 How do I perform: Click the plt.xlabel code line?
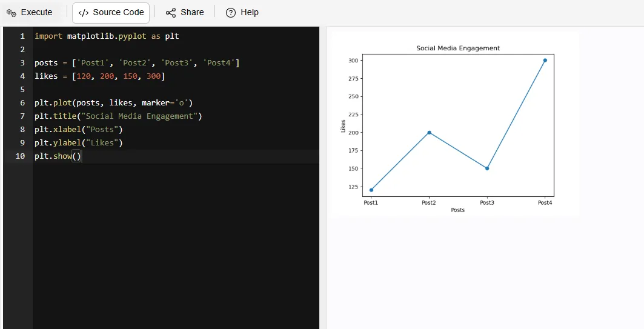pos(79,130)
